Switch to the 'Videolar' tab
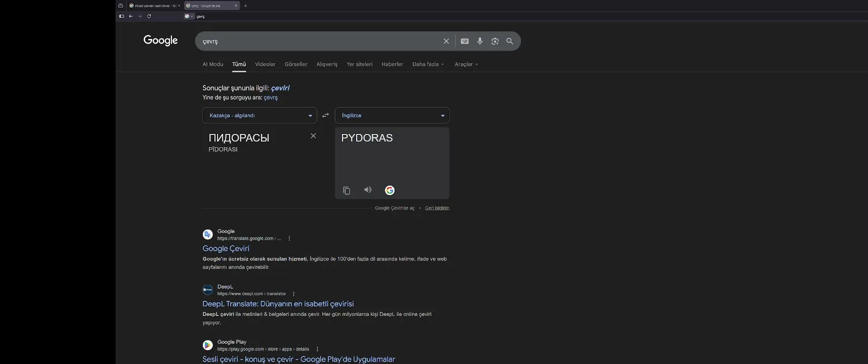The height and width of the screenshot is (364, 868). coord(265,64)
